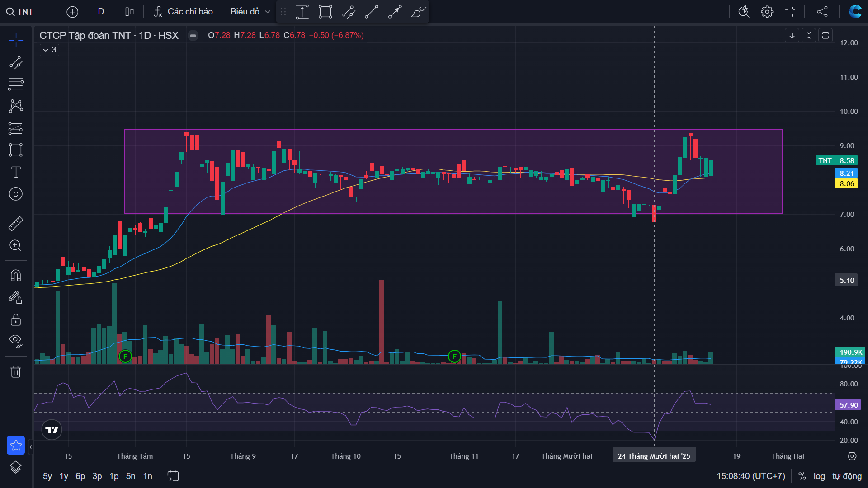Select the text annotation tool
The width and height of the screenshot is (868, 488).
click(x=16, y=172)
